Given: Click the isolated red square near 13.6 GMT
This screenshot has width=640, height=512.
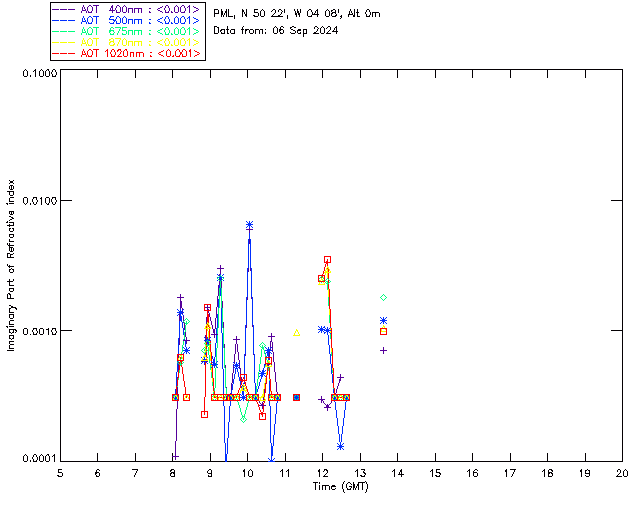Looking at the screenshot, I should (383, 331).
